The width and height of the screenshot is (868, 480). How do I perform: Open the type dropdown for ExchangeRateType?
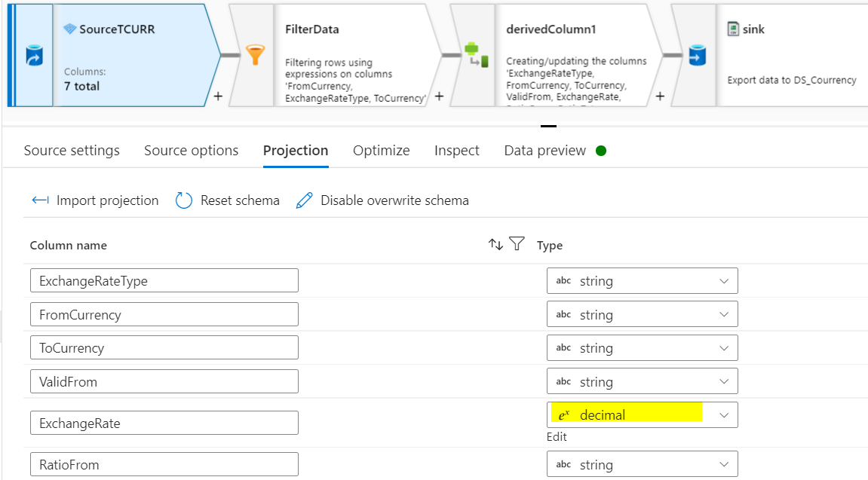[x=643, y=281]
